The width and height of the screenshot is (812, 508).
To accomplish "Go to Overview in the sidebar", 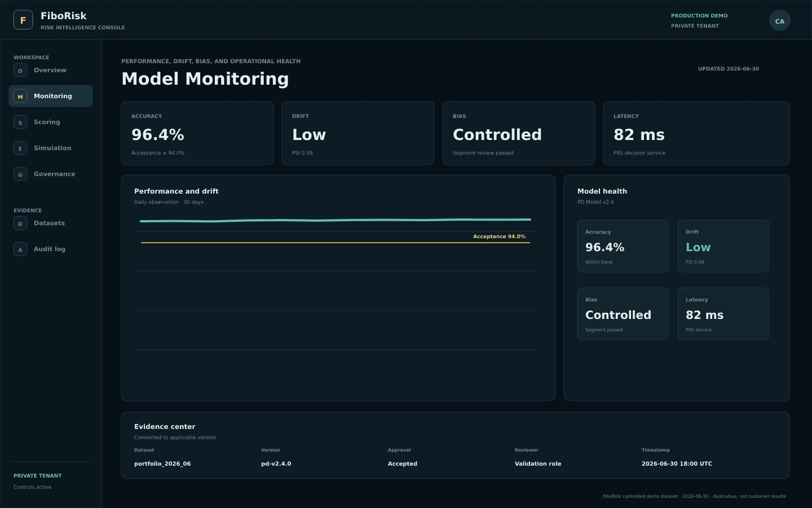I will (x=50, y=71).
